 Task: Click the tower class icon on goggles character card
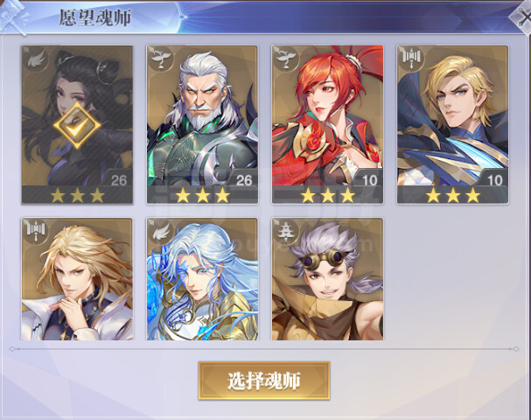point(287,231)
